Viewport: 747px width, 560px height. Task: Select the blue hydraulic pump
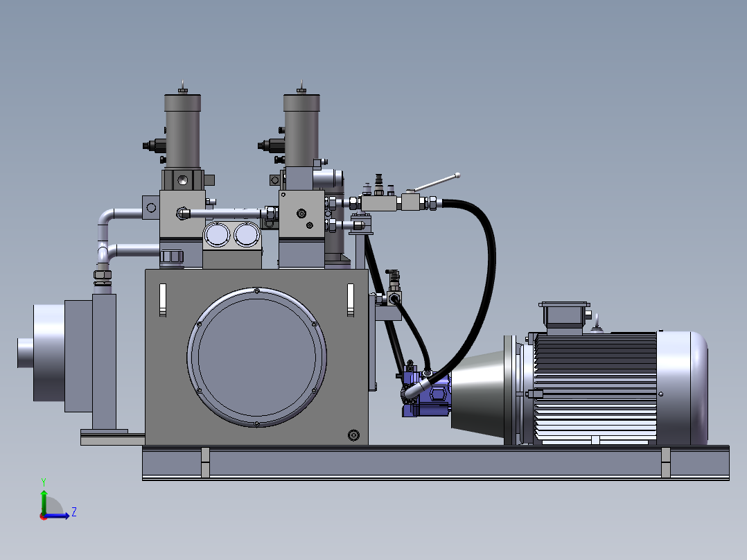tap(425, 392)
